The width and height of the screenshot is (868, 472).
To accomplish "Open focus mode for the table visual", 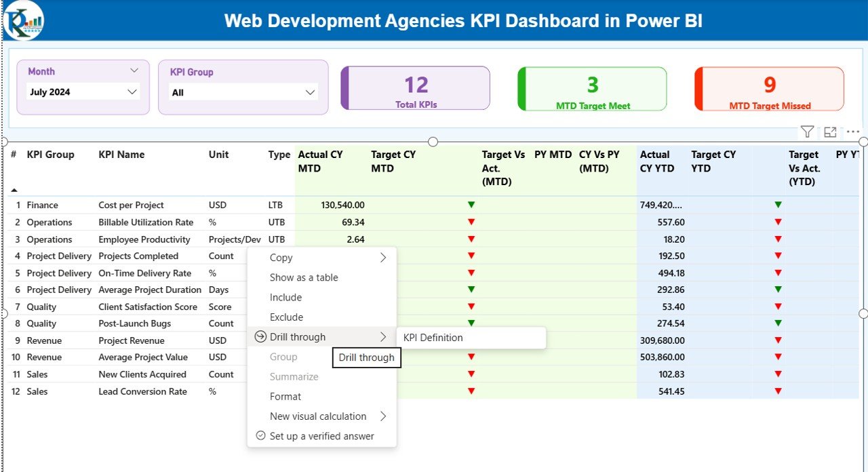I will click(x=830, y=132).
